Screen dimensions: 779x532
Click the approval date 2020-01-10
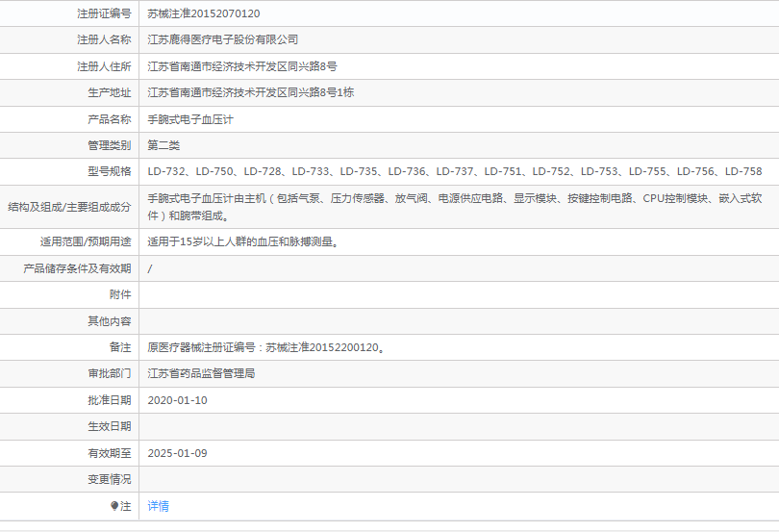[x=177, y=400]
